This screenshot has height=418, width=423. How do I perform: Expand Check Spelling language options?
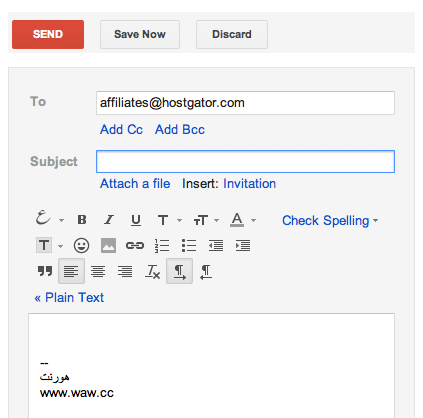click(375, 221)
